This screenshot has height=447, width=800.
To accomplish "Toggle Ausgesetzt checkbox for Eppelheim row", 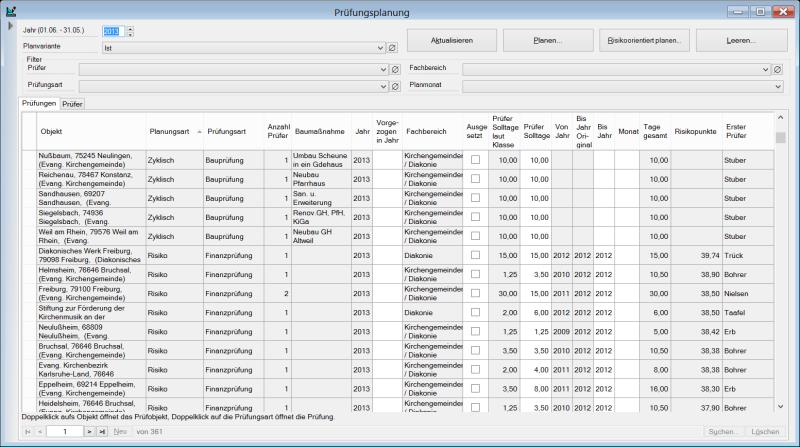I will point(476,388).
